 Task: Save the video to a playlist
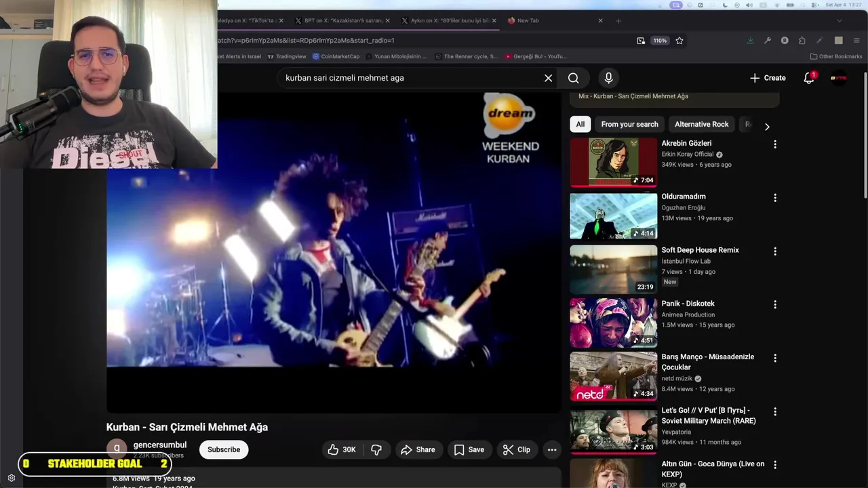[469, 449]
